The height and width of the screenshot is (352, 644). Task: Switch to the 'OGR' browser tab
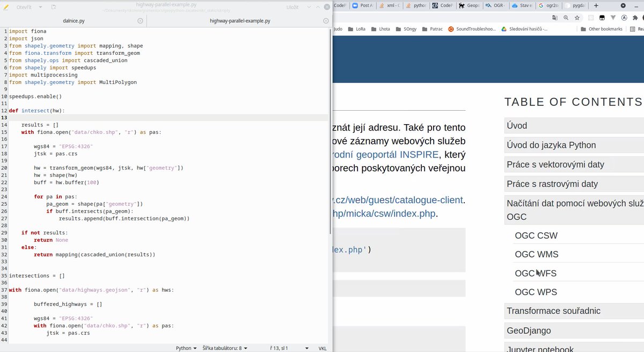(x=496, y=5)
